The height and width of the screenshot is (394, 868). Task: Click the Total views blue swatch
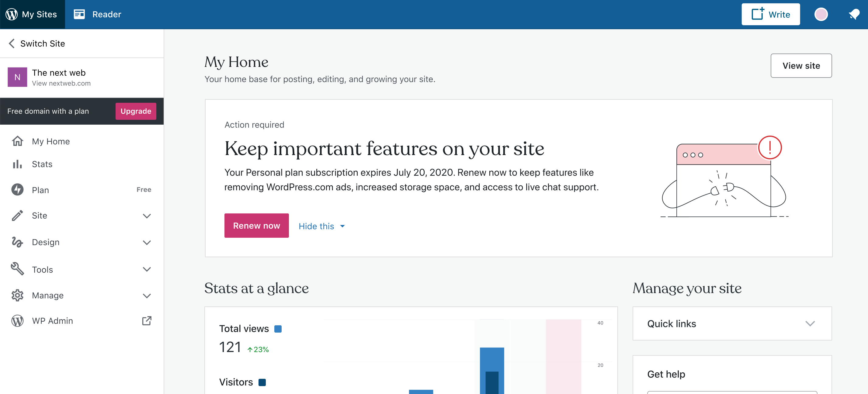(x=278, y=329)
